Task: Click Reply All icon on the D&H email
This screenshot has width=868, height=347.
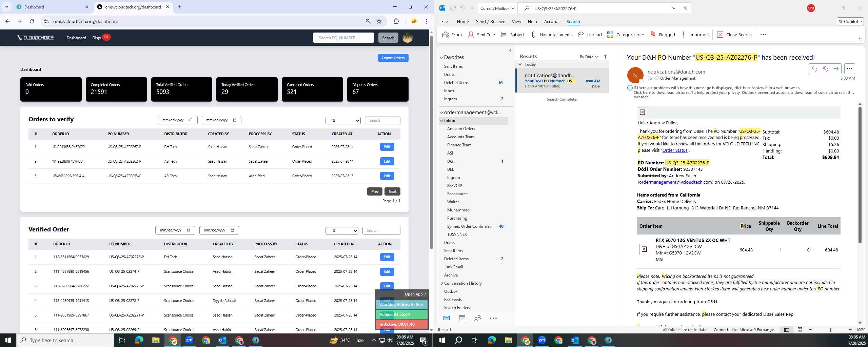Action: pyautogui.click(x=825, y=69)
